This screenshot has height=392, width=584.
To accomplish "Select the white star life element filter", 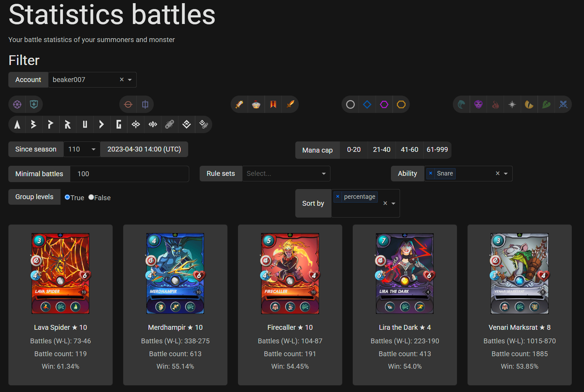I will point(512,104).
